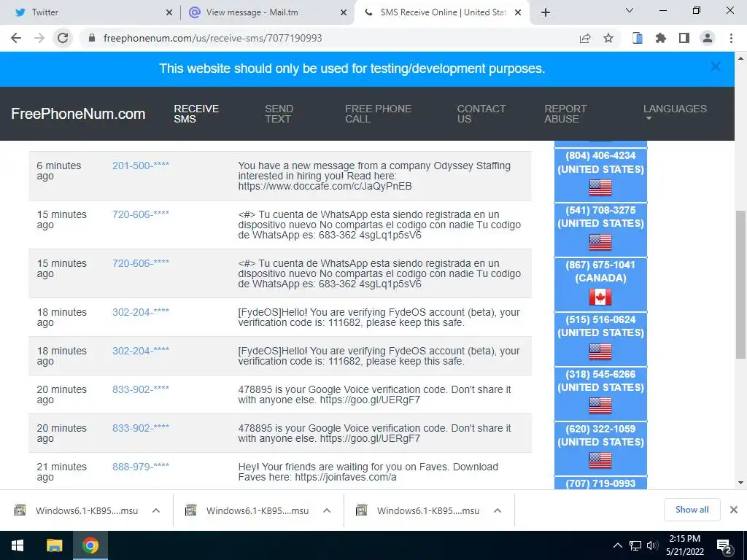Open the tab search chevron

pos(630,10)
